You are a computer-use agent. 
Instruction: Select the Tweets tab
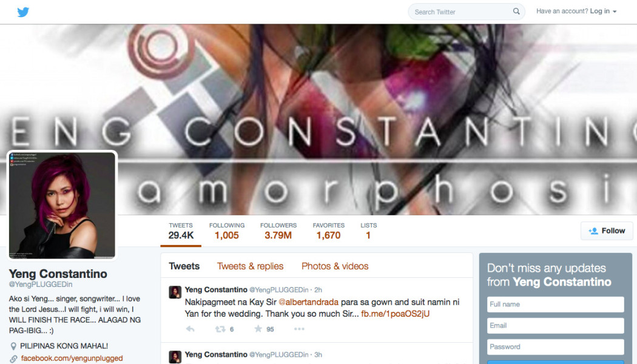(184, 266)
